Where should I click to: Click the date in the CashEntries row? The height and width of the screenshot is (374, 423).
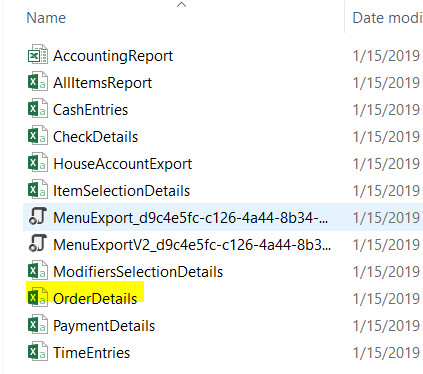tap(386, 110)
